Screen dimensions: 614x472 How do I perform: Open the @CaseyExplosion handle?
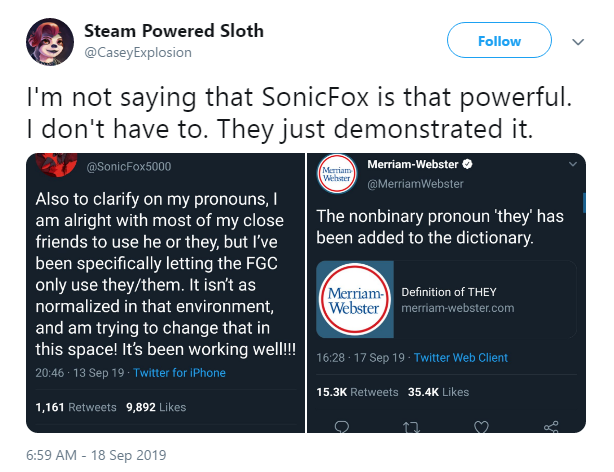138,52
